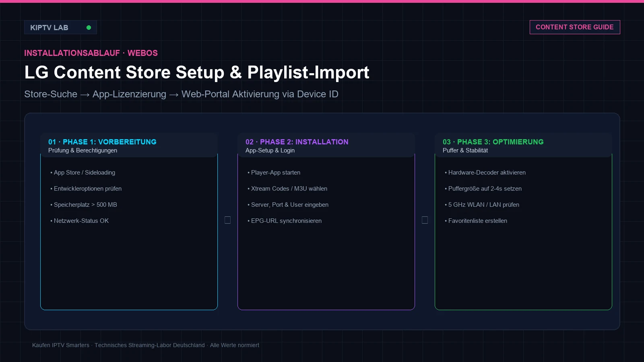Click 'Hardware-Decoder aktivieren' item
Image resolution: width=644 pixels, height=362 pixels.
[x=485, y=173]
